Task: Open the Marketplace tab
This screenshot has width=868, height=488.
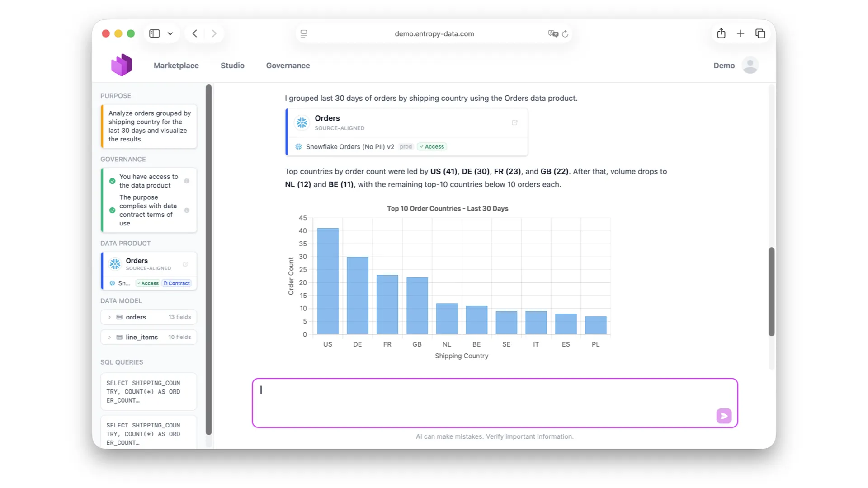Action: click(x=176, y=66)
